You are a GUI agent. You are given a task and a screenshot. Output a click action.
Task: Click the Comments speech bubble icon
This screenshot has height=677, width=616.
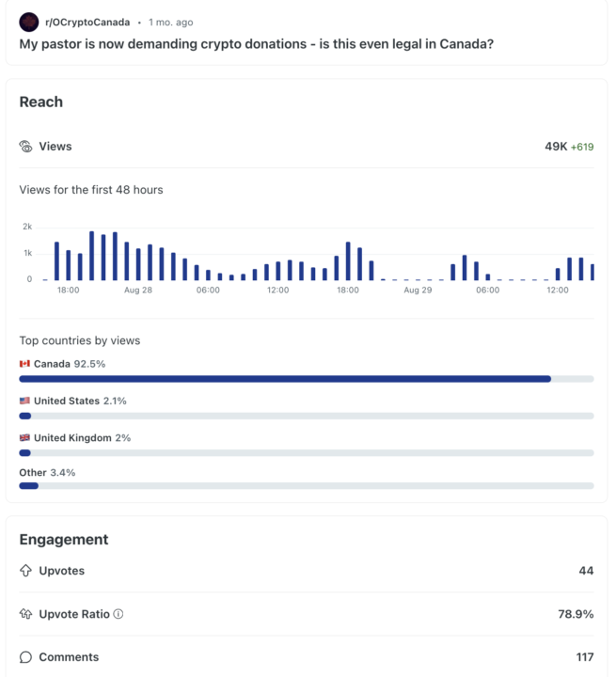click(x=26, y=657)
